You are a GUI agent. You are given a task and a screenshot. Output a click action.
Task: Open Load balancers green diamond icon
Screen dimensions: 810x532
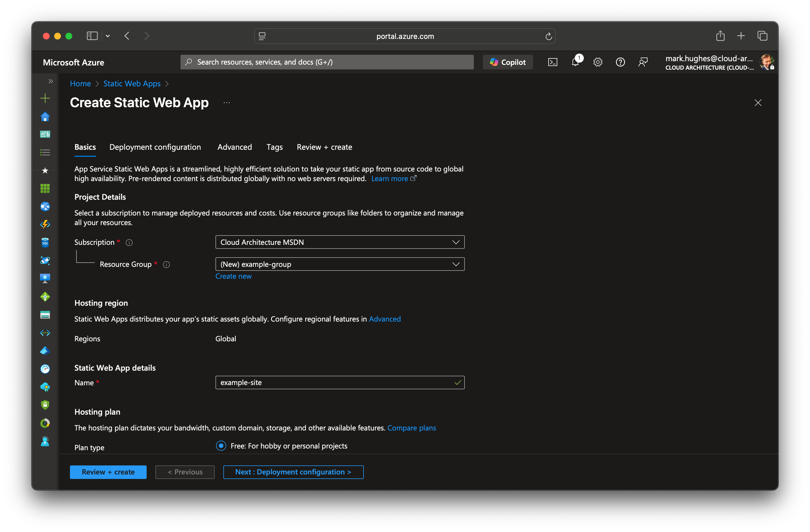tap(45, 297)
